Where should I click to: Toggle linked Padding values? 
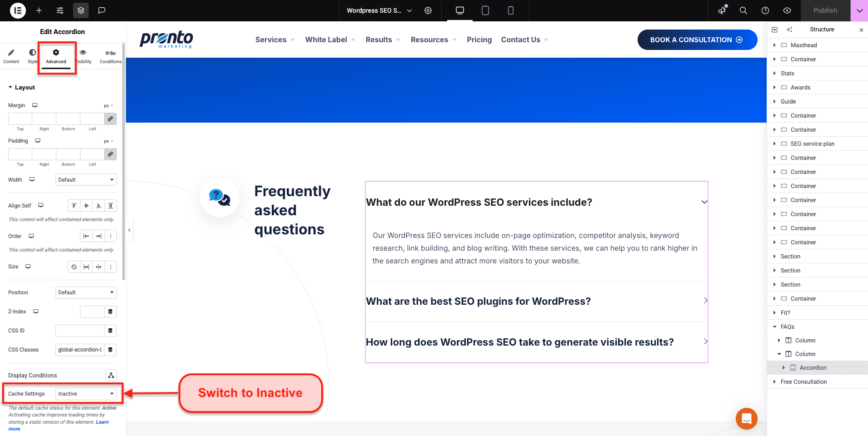point(110,154)
